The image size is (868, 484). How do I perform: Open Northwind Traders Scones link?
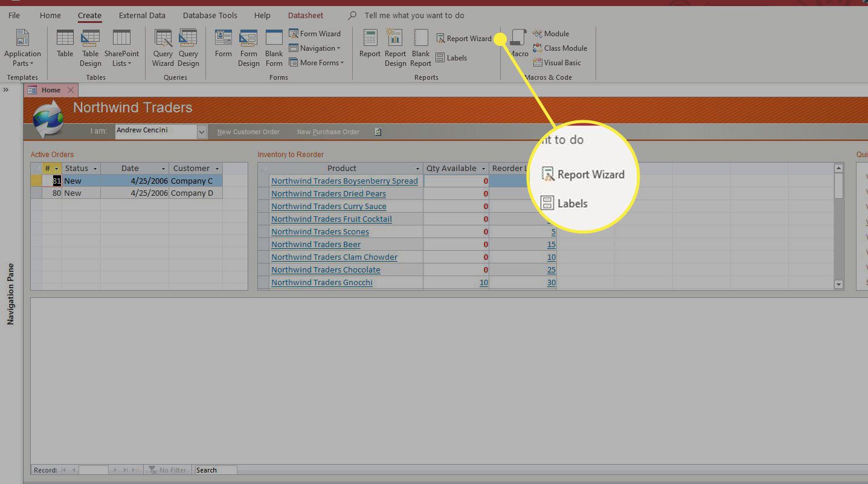[x=320, y=231]
